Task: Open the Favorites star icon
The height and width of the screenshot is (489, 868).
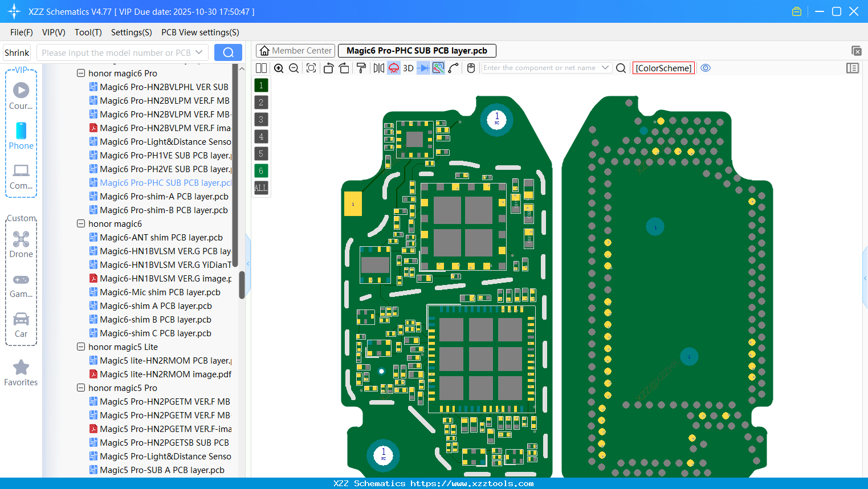Action: tap(21, 373)
